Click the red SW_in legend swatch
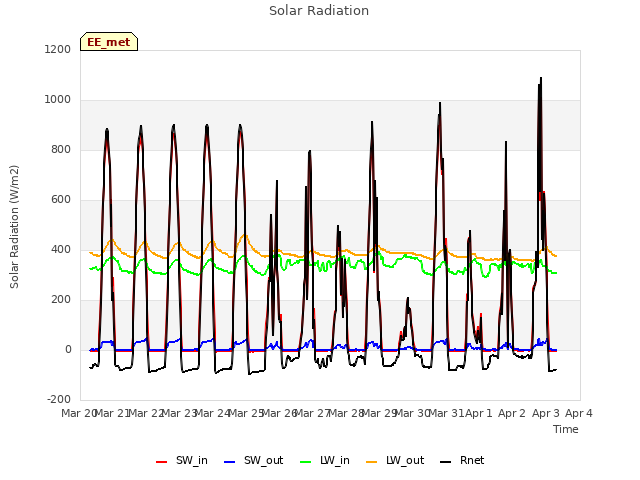The width and height of the screenshot is (640, 480). pos(162,462)
